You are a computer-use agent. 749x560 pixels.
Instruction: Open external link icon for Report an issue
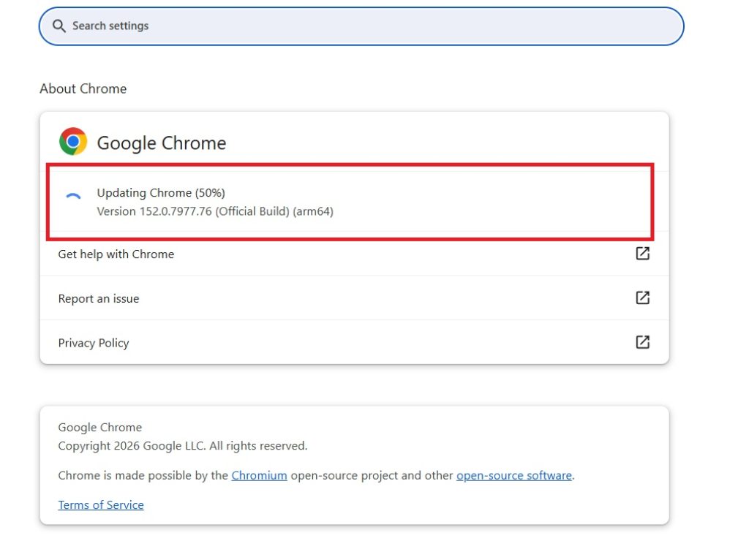[642, 298]
